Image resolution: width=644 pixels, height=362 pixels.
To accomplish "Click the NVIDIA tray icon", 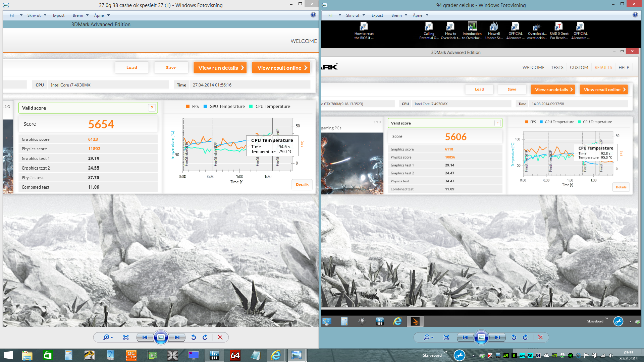I will pyautogui.click(x=554, y=356).
